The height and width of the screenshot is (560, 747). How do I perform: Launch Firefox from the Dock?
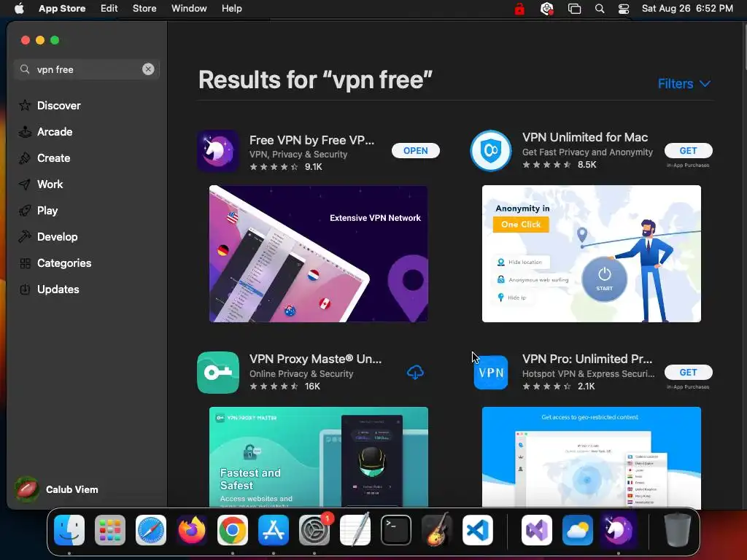point(192,530)
